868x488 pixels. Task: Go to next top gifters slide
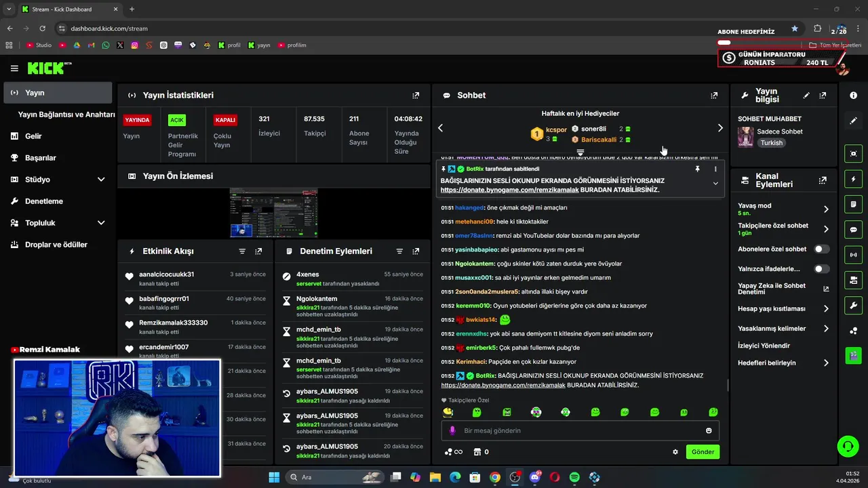pyautogui.click(x=720, y=128)
